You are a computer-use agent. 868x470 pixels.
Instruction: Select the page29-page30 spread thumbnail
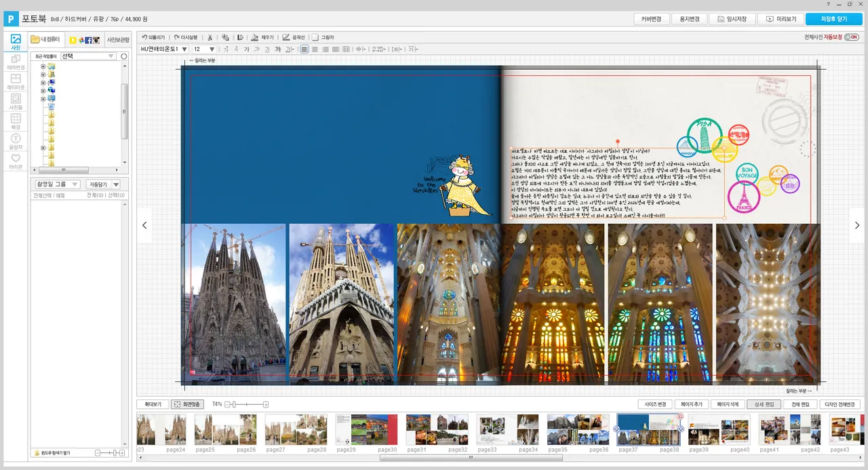[x=366, y=430]
